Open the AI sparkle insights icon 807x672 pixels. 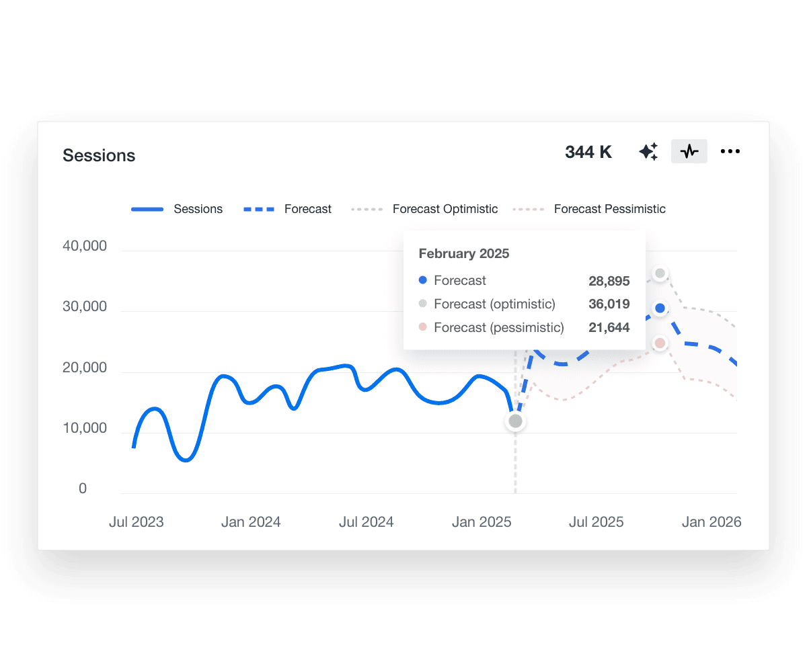click(x=648, y=151)
